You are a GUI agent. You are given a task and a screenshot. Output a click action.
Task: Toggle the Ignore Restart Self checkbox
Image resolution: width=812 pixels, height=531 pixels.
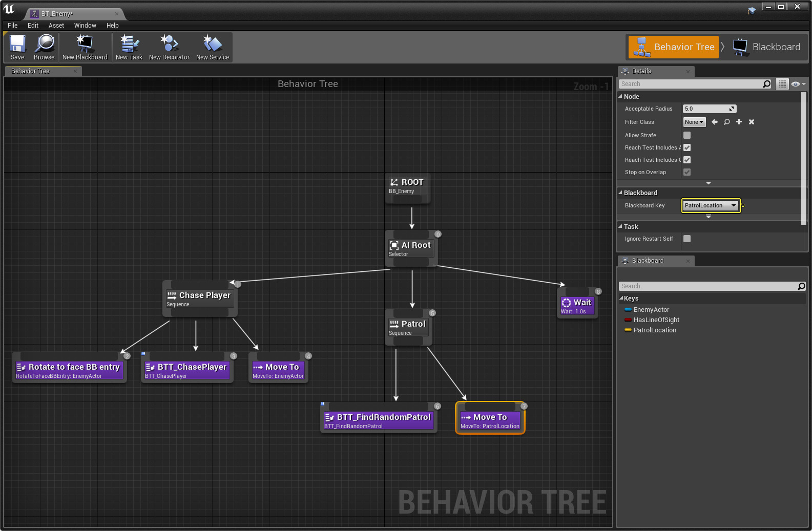click(687, 239)
